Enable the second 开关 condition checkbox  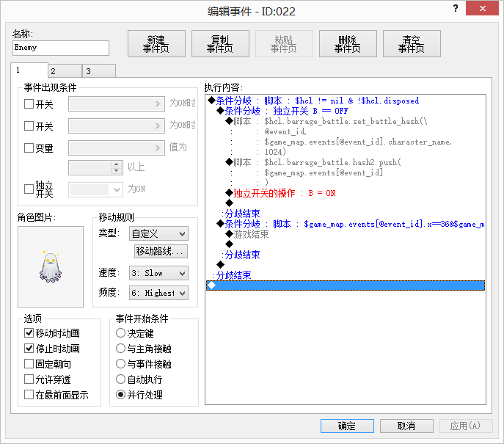[x=29, y=125]
